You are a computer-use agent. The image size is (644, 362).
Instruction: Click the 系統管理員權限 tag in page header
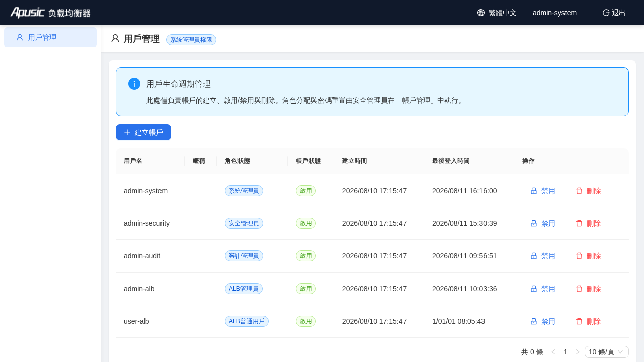click(x=191, y=40)
